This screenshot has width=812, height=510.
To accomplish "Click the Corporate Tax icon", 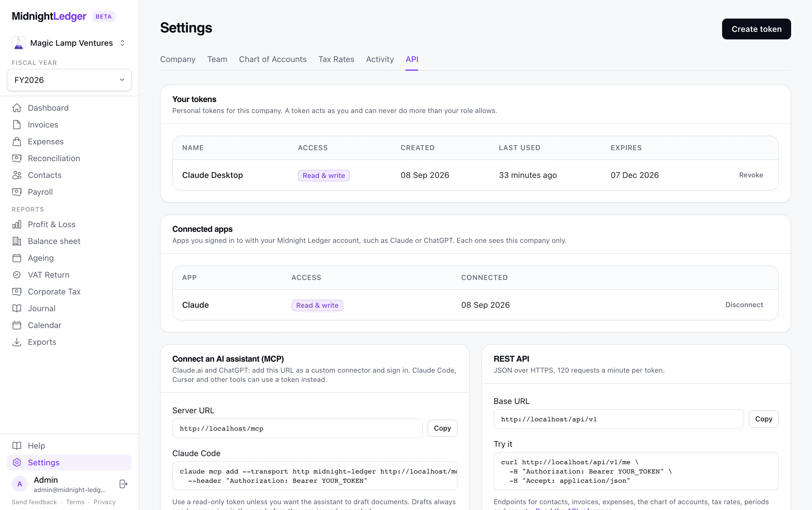I will tap(17, 292).
